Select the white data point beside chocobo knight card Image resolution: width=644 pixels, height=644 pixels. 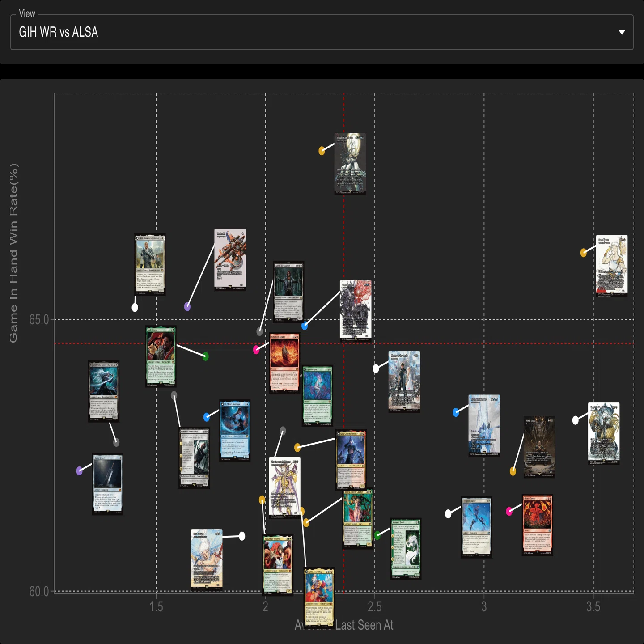[576, 420]
